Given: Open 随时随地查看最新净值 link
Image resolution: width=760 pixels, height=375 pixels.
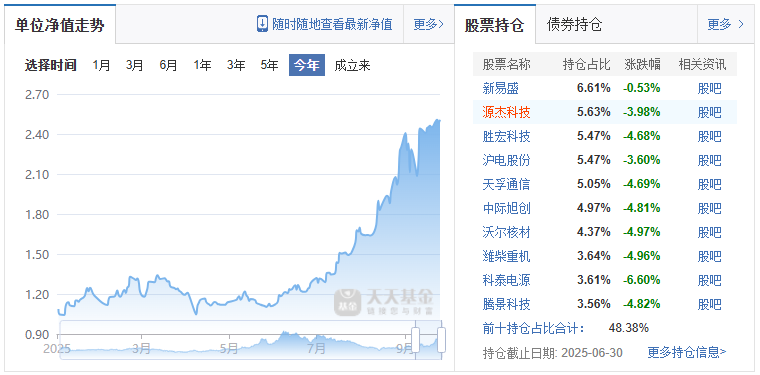Looking at the screenshot, I should (x=332, y=24).
